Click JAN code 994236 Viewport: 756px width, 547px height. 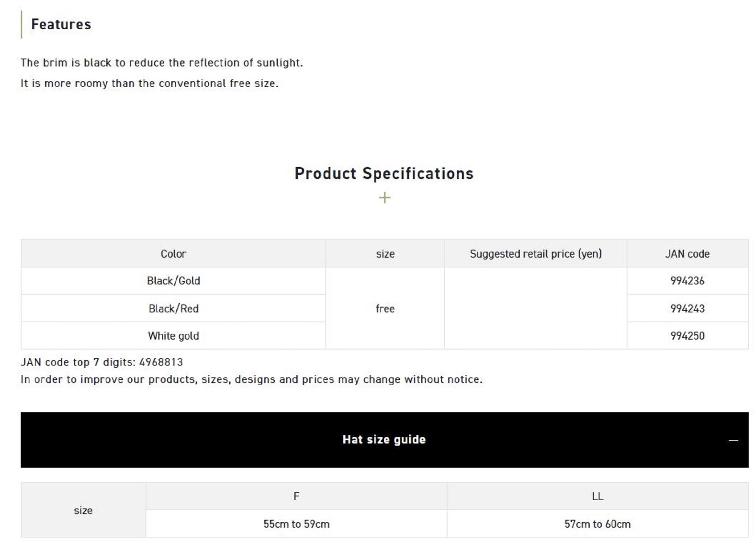tap(687, 281)
